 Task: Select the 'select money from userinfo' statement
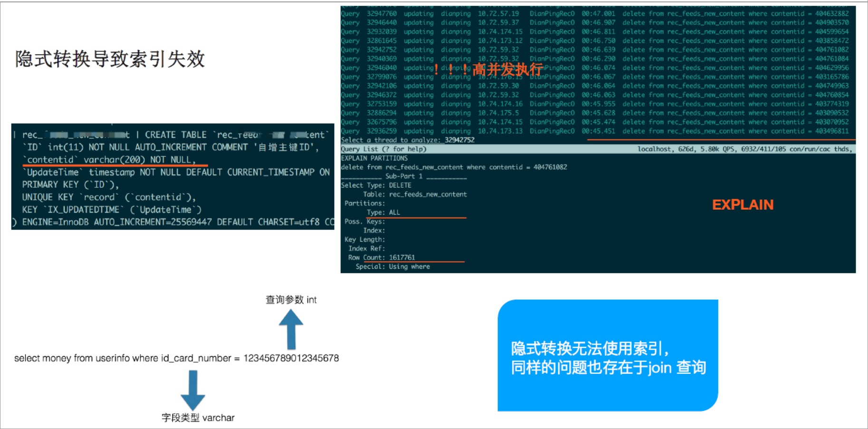(176, 358)
